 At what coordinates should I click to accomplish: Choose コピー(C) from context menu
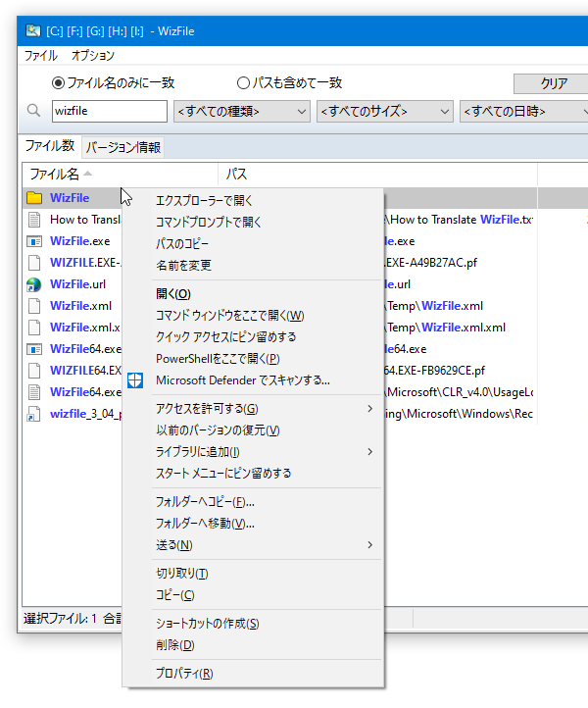[253, 595]
